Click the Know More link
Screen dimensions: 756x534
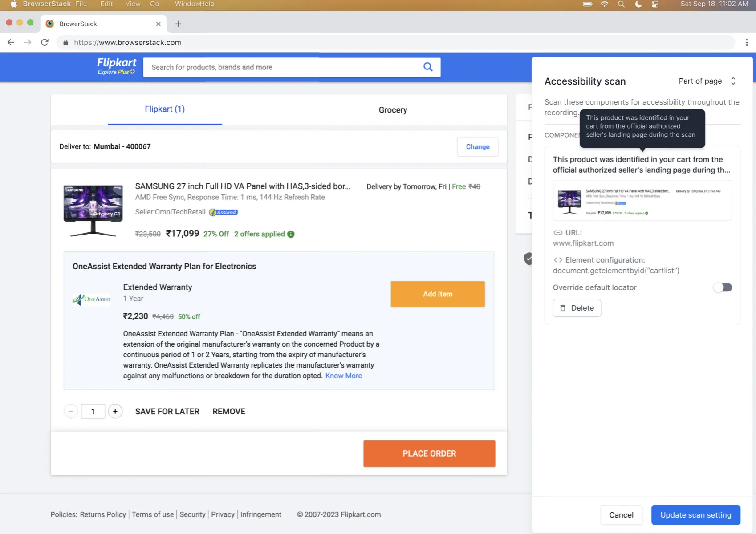(x=343, y=376)
